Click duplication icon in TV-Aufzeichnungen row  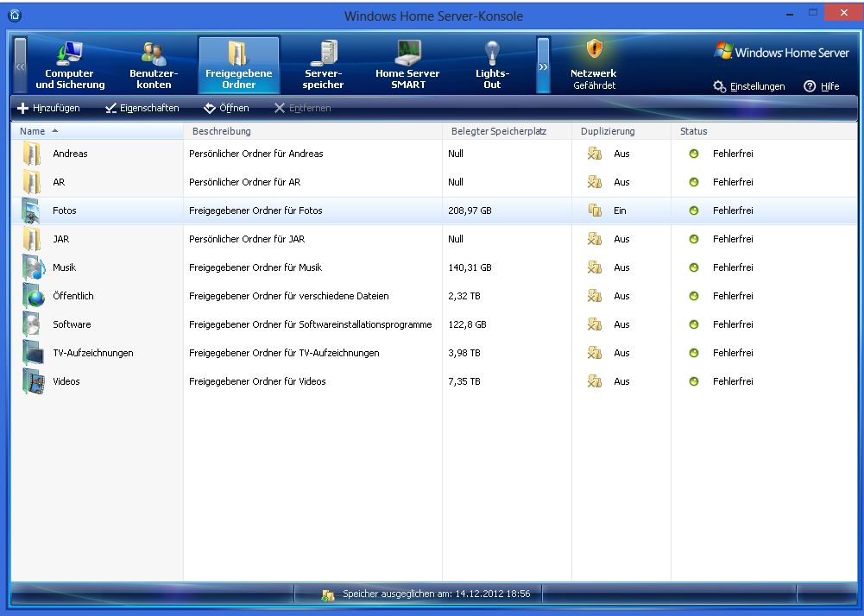tap(595, 353)
